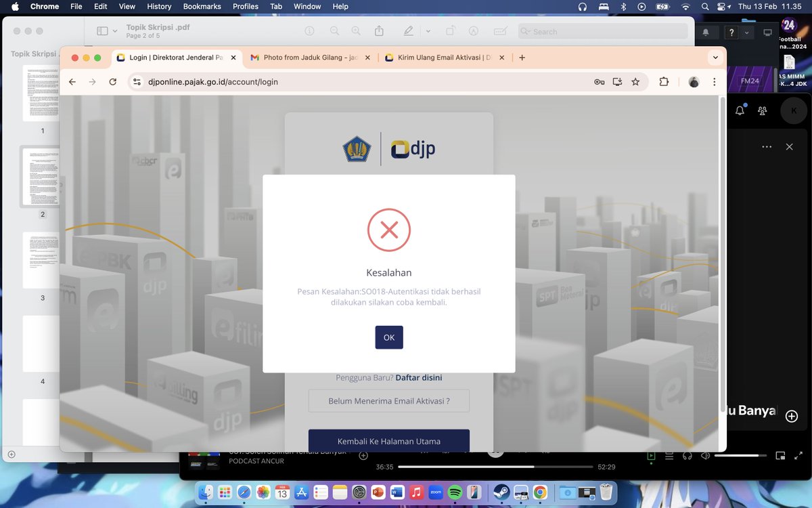
Task: Open Spotify miniplayer
Action: [x=780, y=456]
